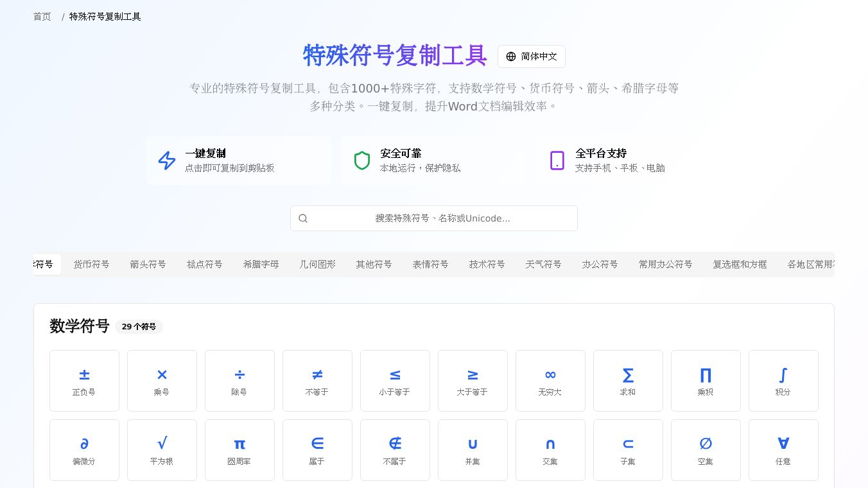This screenshot has height=488, width=868.
Task: Switch to the 货币符号 tab
Action: tap(91, 265)
